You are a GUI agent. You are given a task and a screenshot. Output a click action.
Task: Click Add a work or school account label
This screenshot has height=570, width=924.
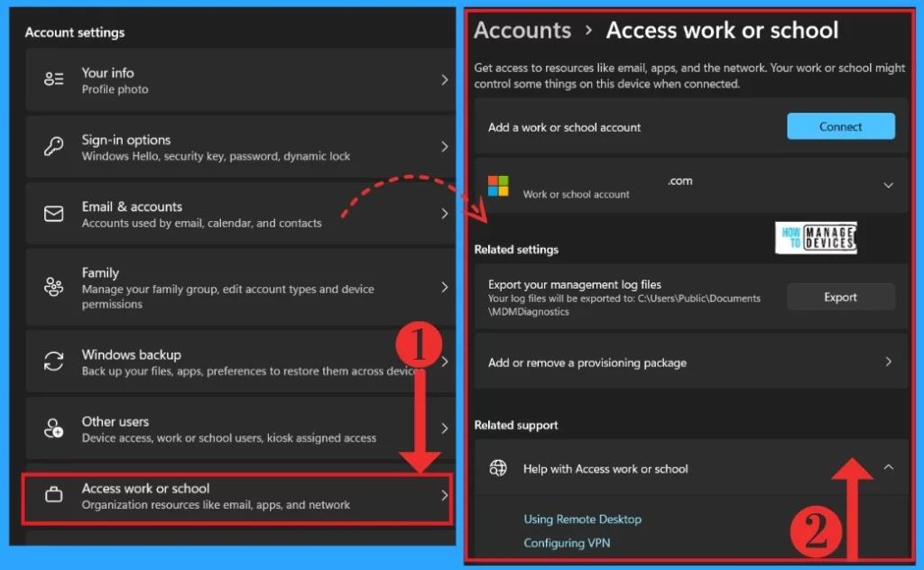pos(564,127)
